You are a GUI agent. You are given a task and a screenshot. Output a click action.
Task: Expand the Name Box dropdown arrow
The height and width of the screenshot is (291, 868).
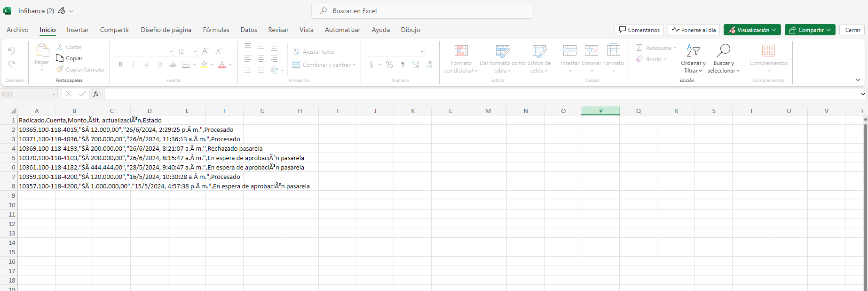coord(54,94)
